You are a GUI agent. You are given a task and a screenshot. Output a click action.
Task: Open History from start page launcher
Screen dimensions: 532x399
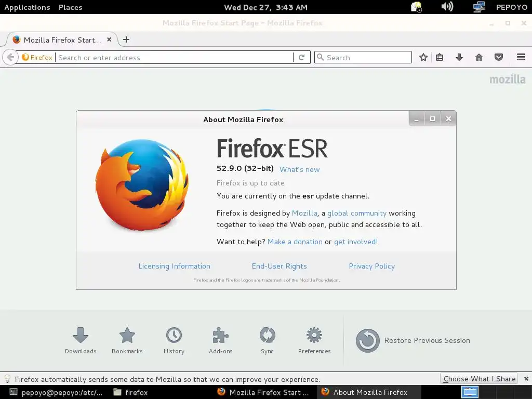(174, 341)
